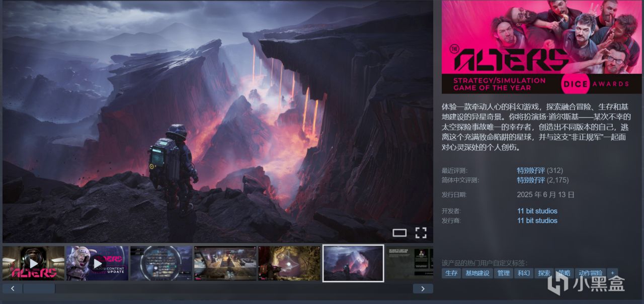This screenshot has height=304, width=644.
Task: Advance the thumbnail strip with right arrow
Action: coord(423,288)
